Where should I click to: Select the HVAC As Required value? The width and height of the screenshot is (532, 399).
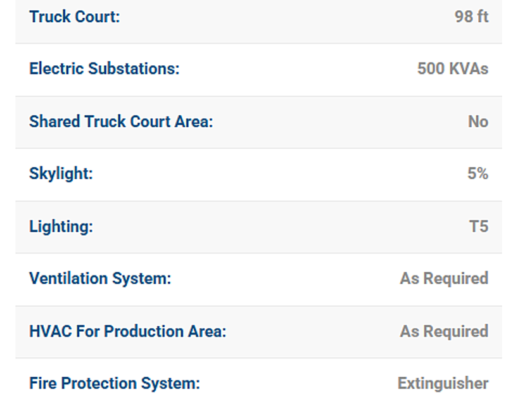pos(443,331)
